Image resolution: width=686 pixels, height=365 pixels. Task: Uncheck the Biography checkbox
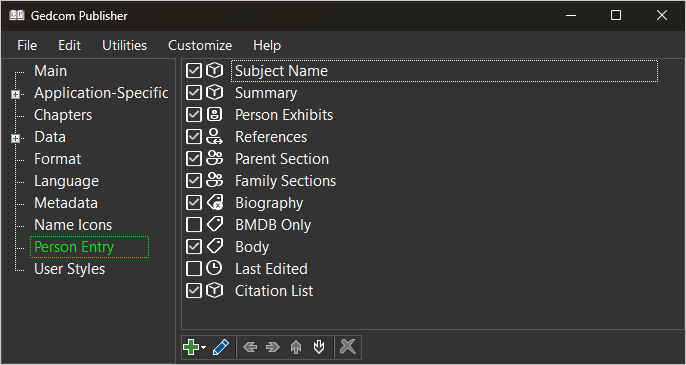tap(193, 203)
